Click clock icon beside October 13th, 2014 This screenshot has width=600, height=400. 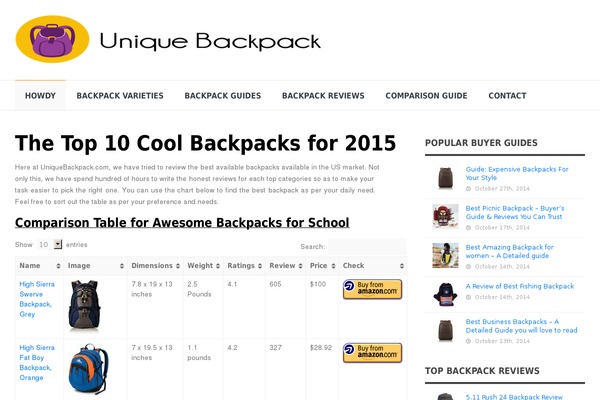pyautogui.click(x=468, y=341)
